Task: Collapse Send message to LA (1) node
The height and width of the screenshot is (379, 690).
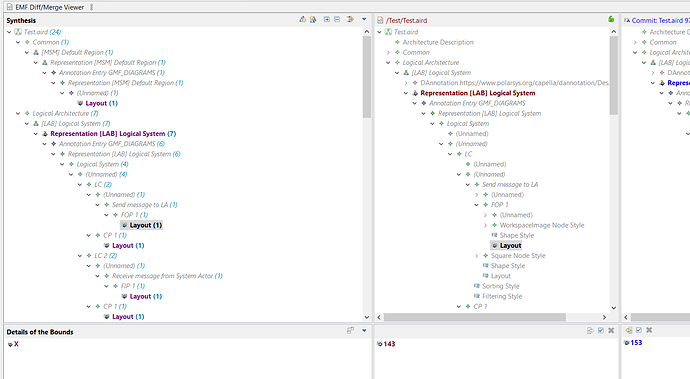Action: pos(97,205)
